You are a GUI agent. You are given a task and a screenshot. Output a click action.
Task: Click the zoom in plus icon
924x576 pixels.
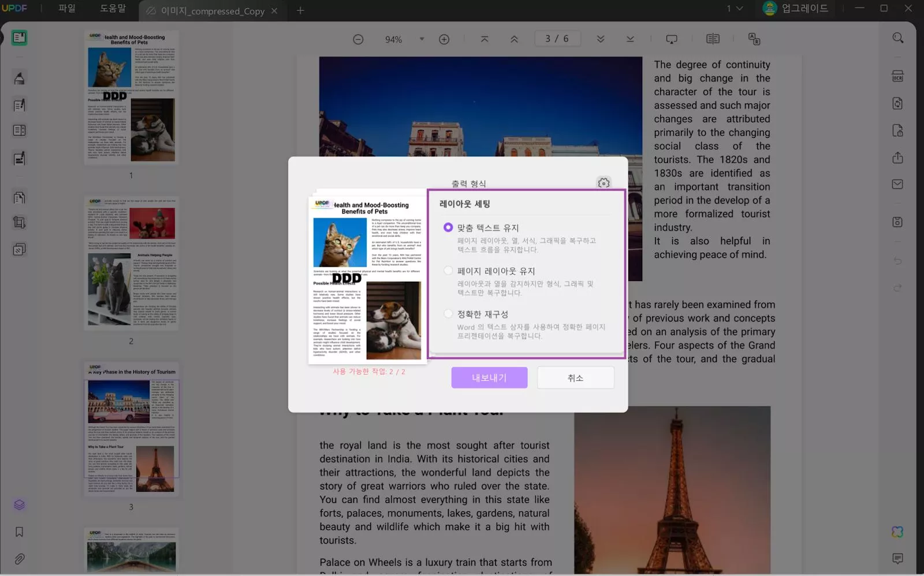click(444, 39)
